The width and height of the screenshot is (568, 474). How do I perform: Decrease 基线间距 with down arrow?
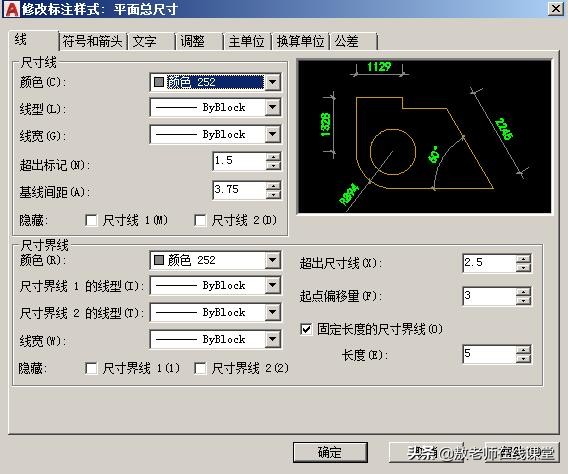[x=273, y=195]
